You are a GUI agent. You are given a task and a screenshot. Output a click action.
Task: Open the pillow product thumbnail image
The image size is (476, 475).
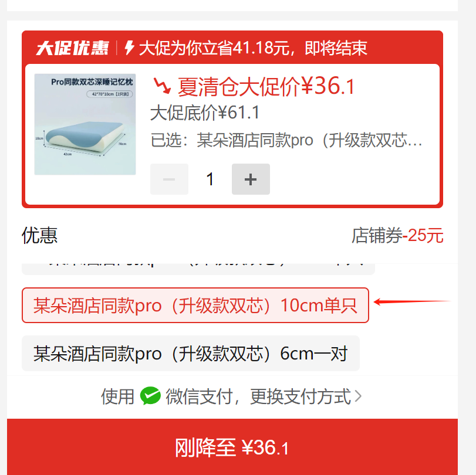point(85,124)
